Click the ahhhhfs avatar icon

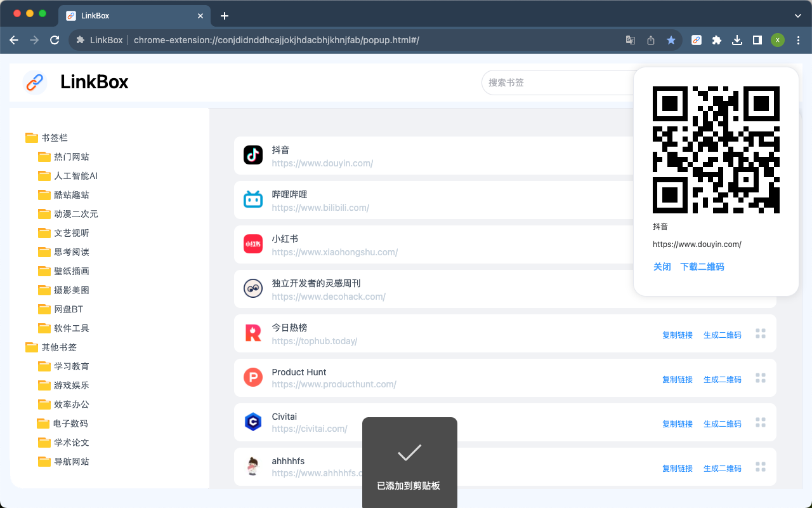(x=253, y=466)
